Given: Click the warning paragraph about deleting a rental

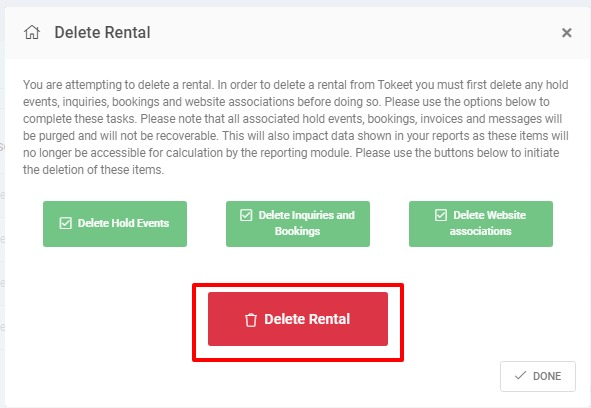Looking at the screenshot, I should click(296, 127).
